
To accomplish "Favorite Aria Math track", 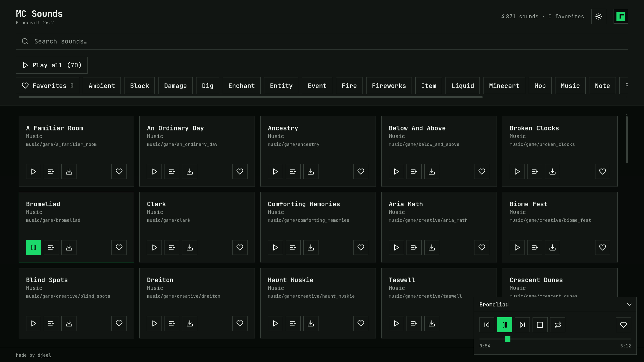I will coord(481,247).
